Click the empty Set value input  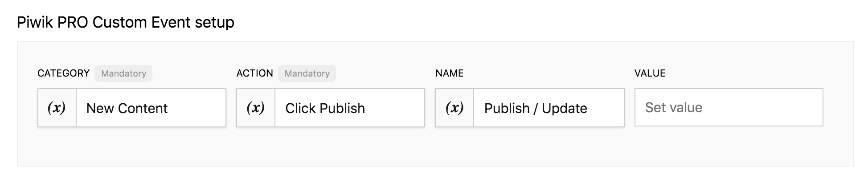point(729,107)
